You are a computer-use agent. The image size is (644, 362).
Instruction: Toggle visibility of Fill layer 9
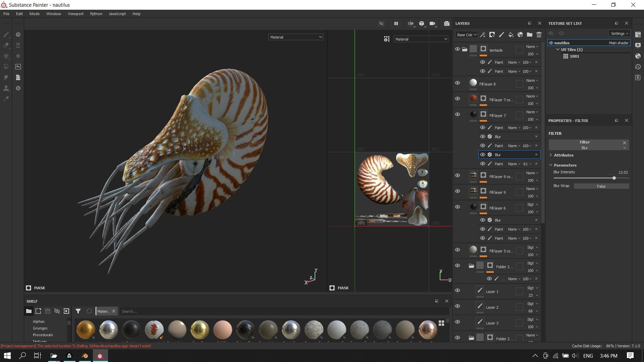tap(458, 191)
